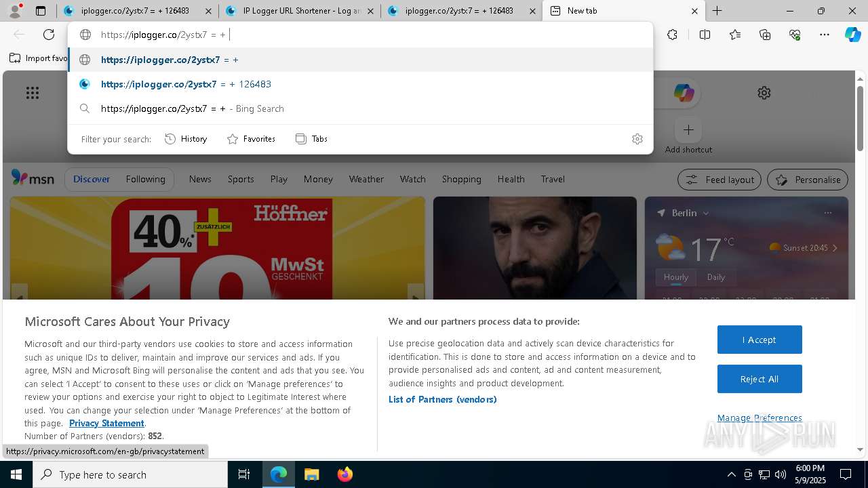Open the Import favorites bookmark bar item
The image size is (868, 488).
click(38, 58)
